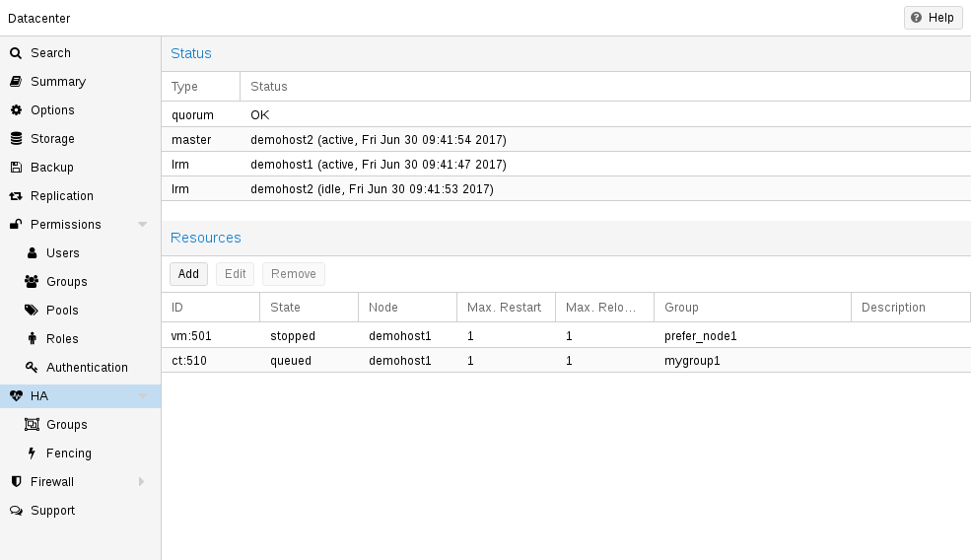Open the Users permissions page
The width and height of the screenshot is (971, 560).
point(62,253)
